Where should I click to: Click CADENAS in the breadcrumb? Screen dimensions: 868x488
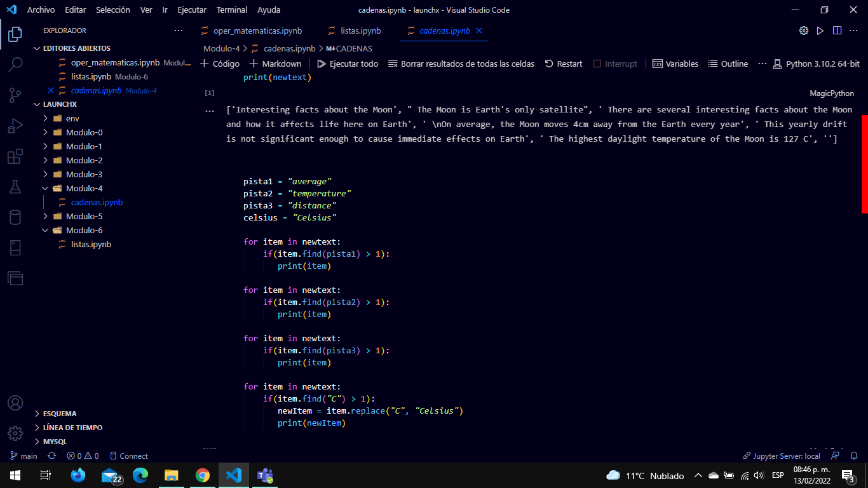point(349,48)
